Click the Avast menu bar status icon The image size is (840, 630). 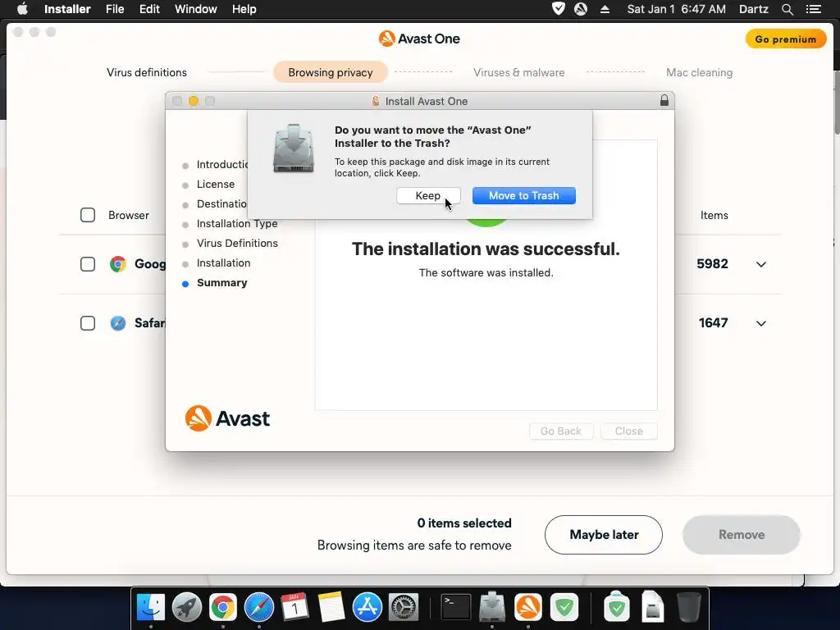[x=581, y=9]
